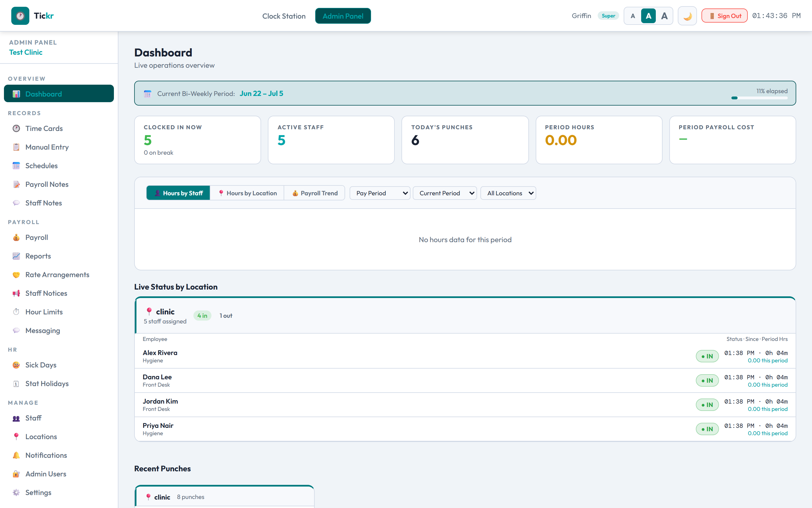Click the pin icon beside clinic in Live Status
Image resolution: width=812 pixels, height=508 pixels.
tap(149, 312)
